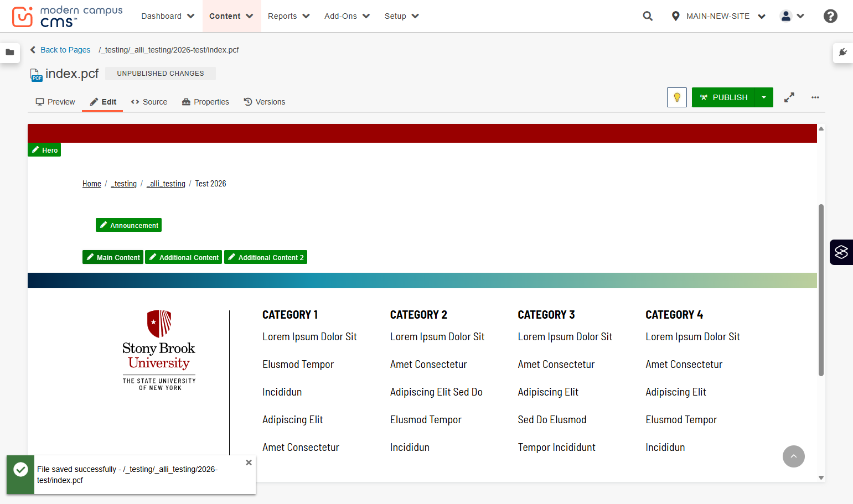This screenshot has height=504, width=853.
Task: Click the Home breadcrumb link
Action: pyautogui.click(x=92, y=184)
